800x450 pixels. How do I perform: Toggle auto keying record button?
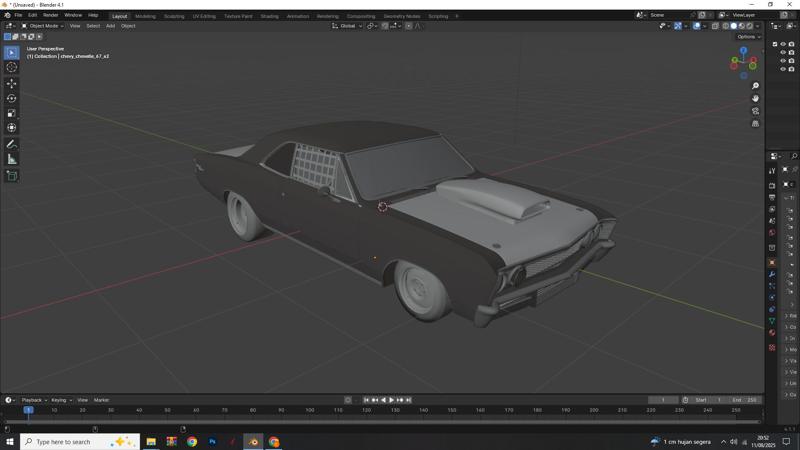348,400
